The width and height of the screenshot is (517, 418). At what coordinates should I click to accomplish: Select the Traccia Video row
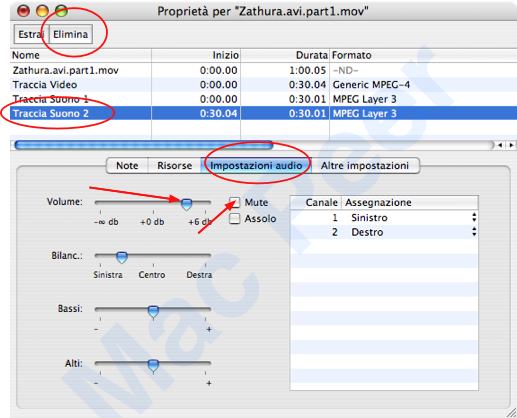pos(263,85)
